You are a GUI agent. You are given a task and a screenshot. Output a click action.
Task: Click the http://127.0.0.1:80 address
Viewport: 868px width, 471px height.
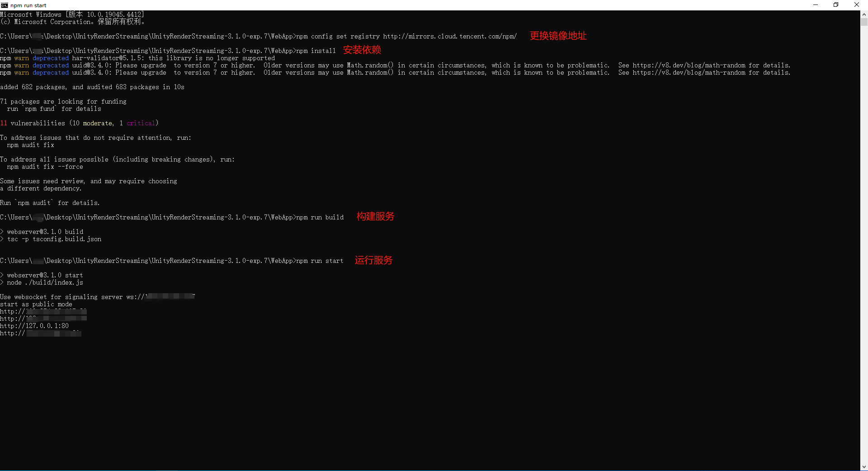[x=34, y=326]
